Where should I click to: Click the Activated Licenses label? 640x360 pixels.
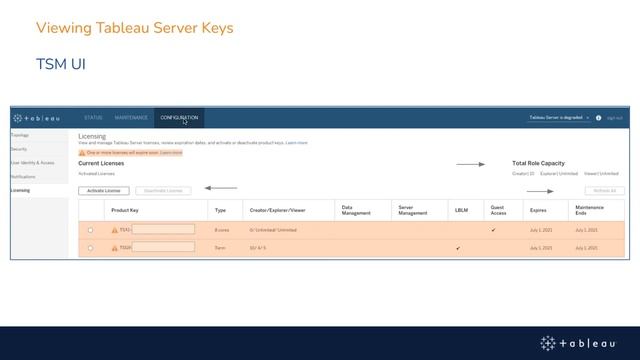tap(96, 173)
